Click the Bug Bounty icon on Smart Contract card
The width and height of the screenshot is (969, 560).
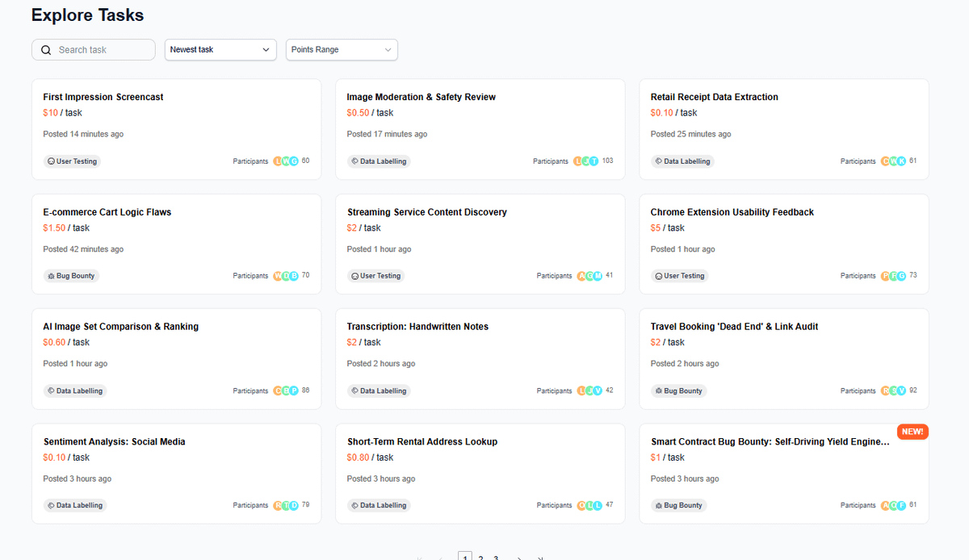tap(657, 505)
